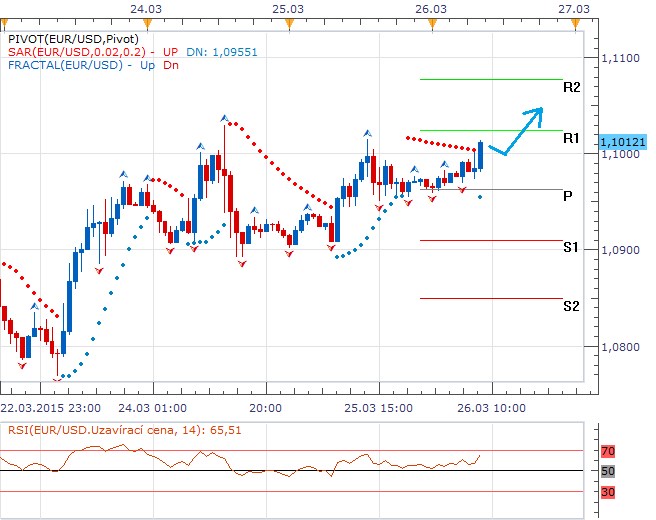Select the FRACTAL(EUR/USD) indicator label

[62, 65]
